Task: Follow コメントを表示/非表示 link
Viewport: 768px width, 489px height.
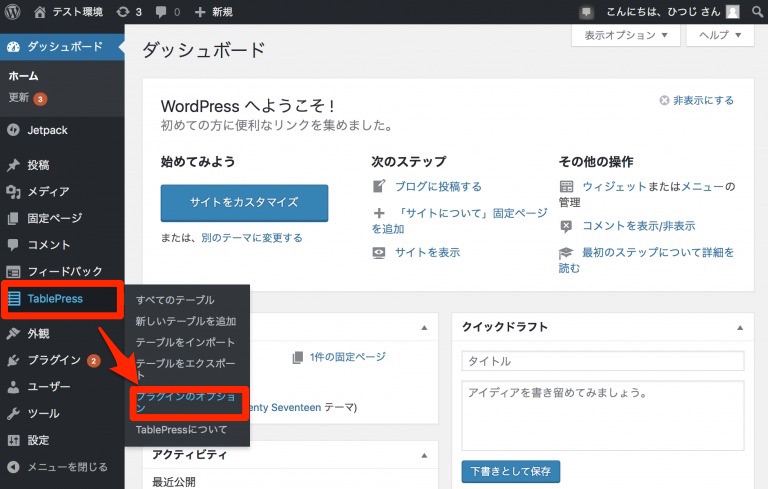Action: [639, 226]
